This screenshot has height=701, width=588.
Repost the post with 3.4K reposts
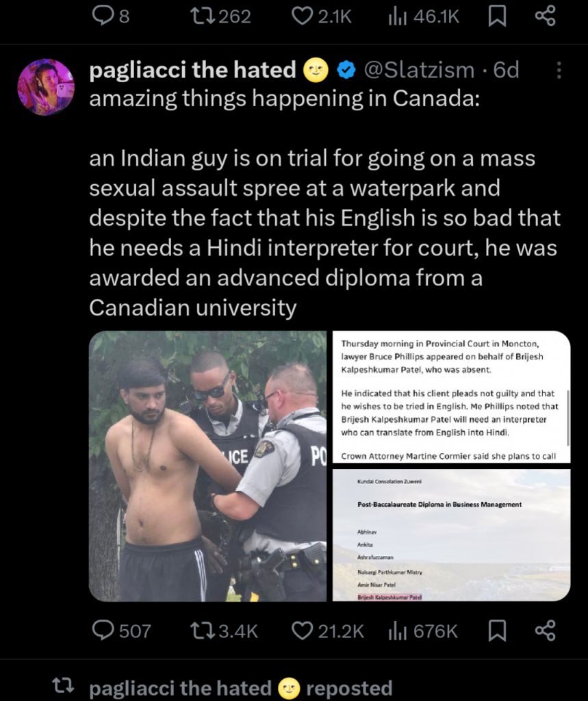pyautogui.click(x=224, y=630)
